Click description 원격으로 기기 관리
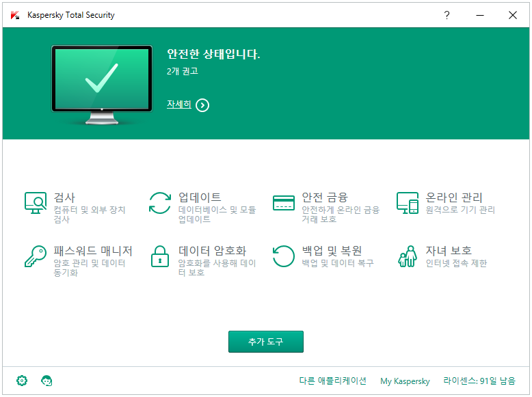This screenshot has width=532, height=397. (x=460, y=210)
